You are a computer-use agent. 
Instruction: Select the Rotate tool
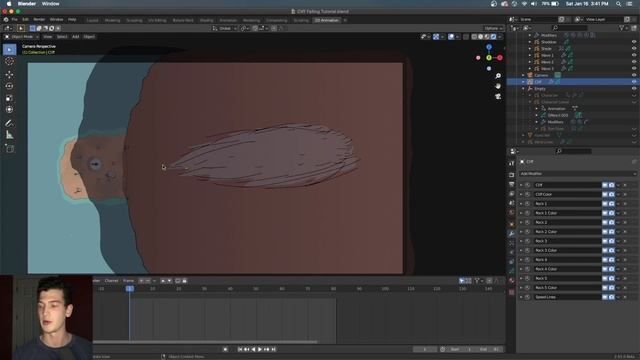point(9,86)
